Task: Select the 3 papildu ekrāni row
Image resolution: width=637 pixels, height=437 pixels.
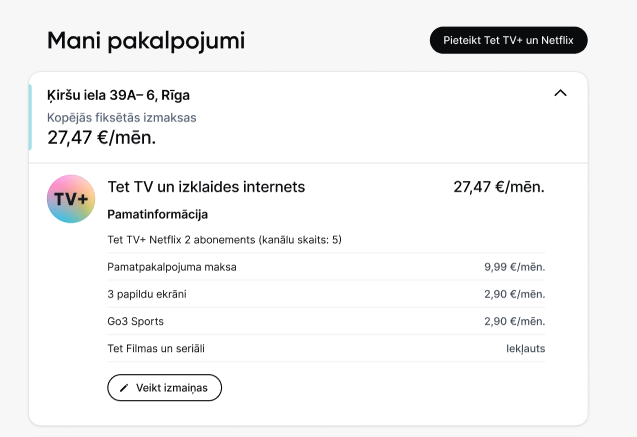Action: click(x=326, y=294)
